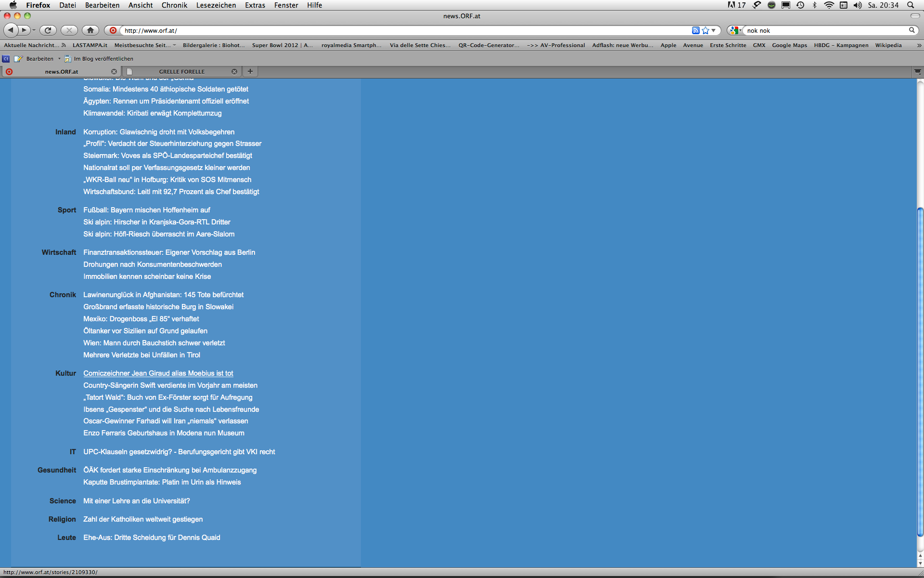This screenshot has height=578, width=924.
Task: Open the Lesezeichen menu
Action: 216,5
